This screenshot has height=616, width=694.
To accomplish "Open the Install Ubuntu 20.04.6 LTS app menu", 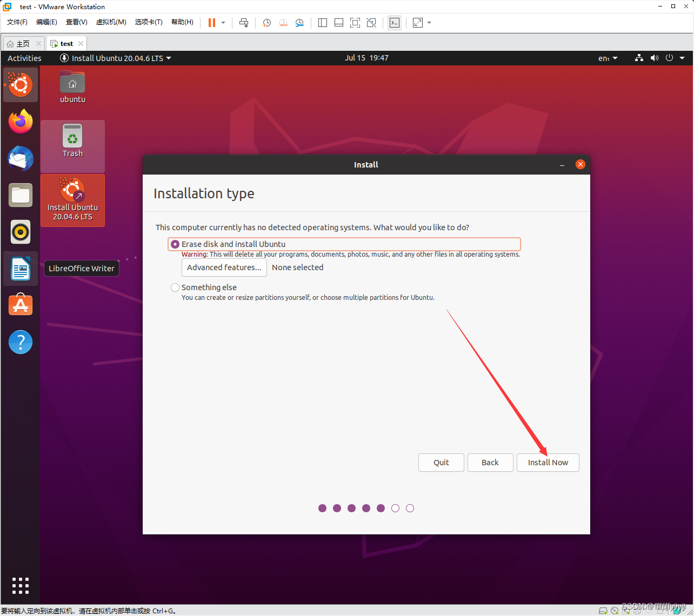I will 116,58.
